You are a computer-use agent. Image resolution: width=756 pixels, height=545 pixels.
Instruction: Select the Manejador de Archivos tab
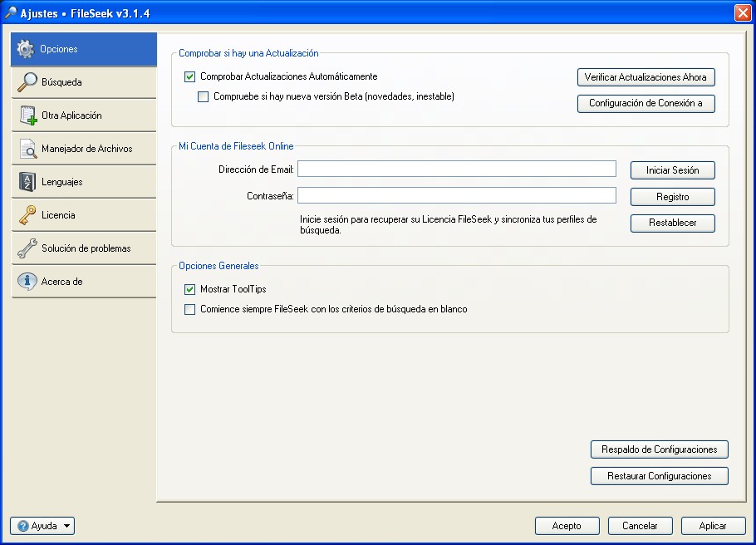coord(84,149)
